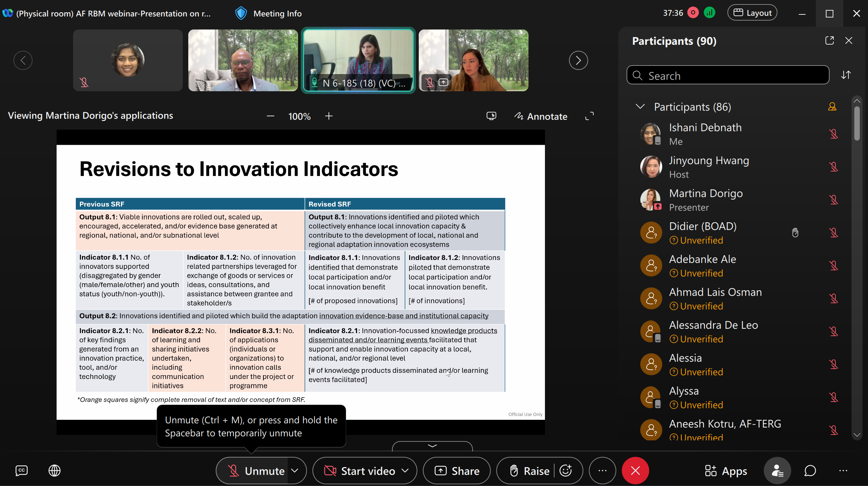Expand the Unmute audio options arrow

pos(295,471)
